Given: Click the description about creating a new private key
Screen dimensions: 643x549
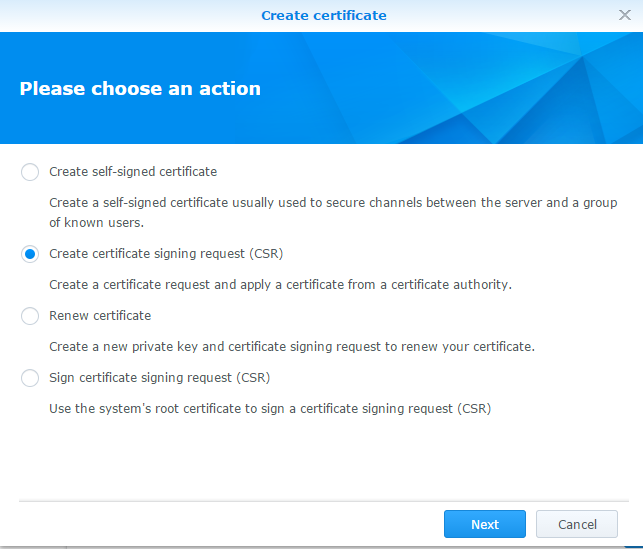Looking at the screenshot, I should click(292, 347).
